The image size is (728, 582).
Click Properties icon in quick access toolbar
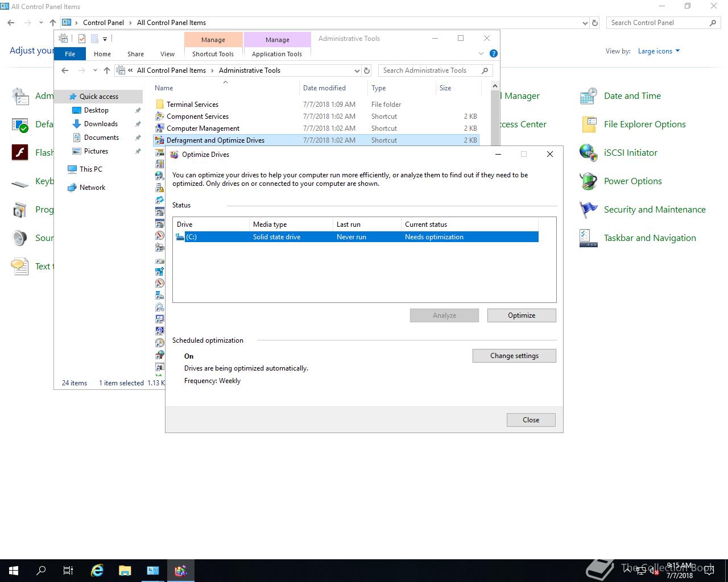point(82,39)
